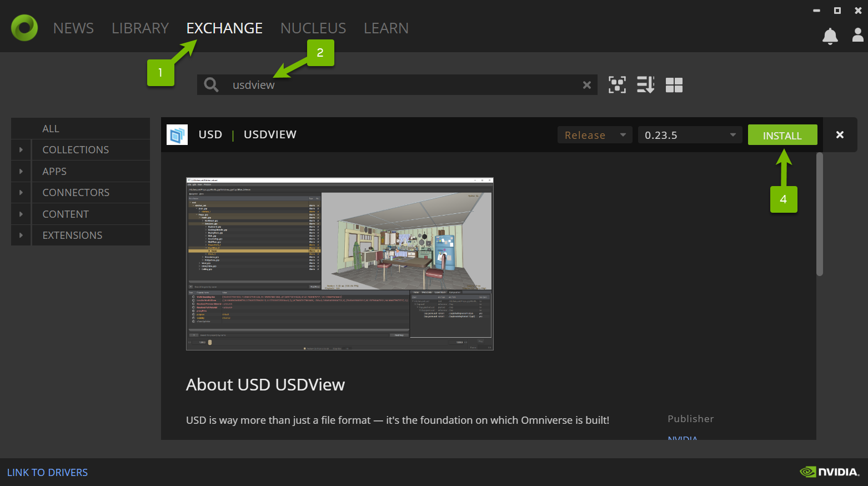Click the USDVIEW title text
Image resolution: width=868 pixels, height=486 pixels.
tap(270, 134)
